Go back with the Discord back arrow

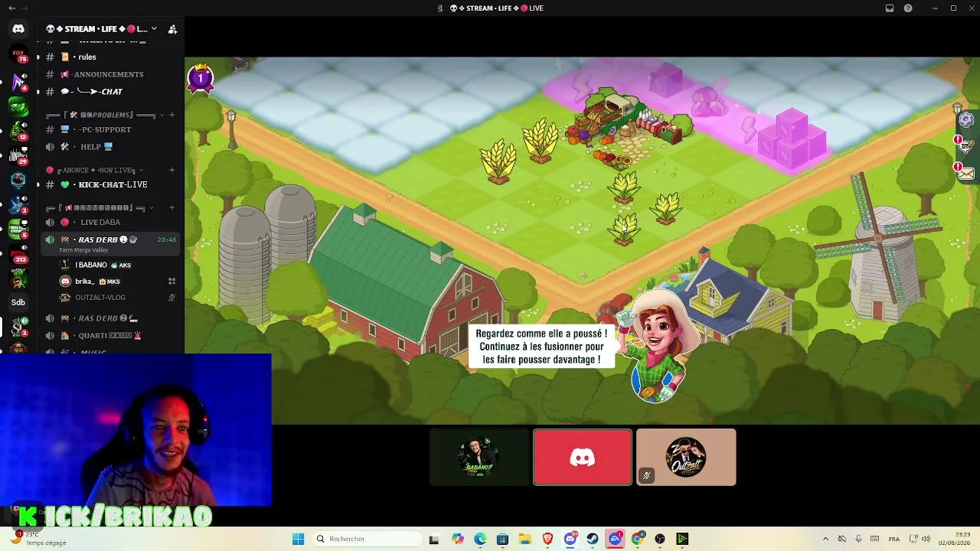(11, 8)
